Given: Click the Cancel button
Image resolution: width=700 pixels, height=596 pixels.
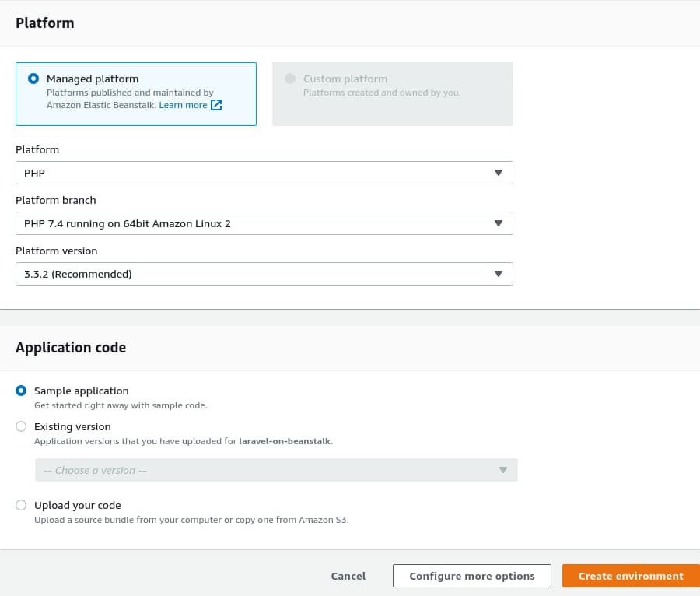Looking at the screenshot, I should 348,576.
